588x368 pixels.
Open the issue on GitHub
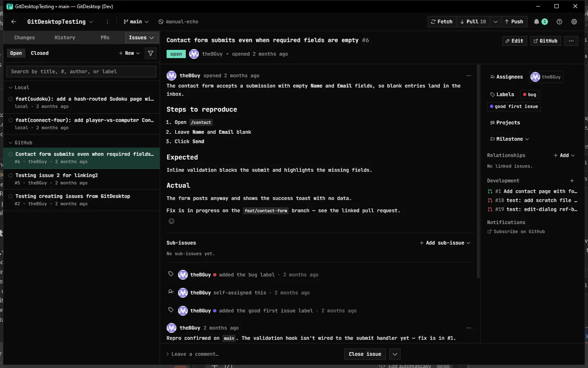click(546, 41)
